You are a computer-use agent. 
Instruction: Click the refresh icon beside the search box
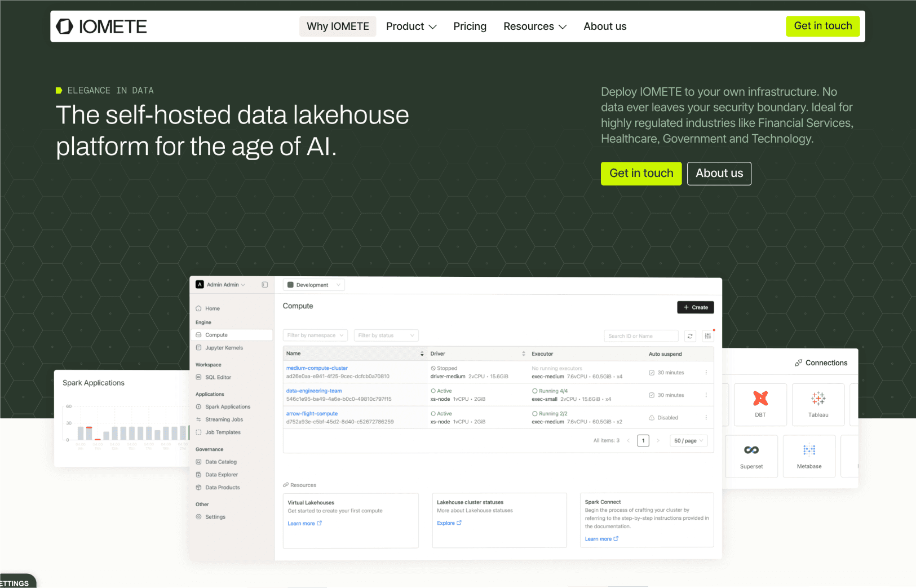click(x=690, y=336)
